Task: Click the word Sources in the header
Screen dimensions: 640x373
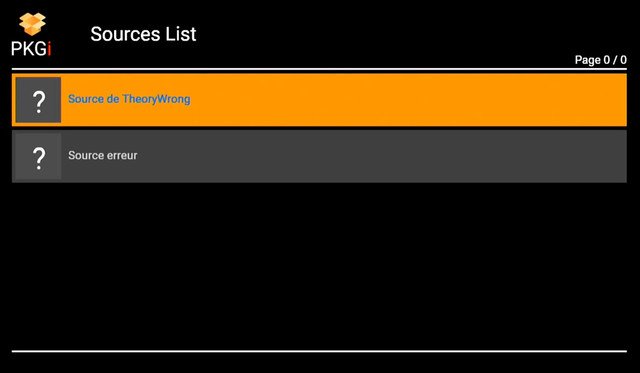Action: click(125, 34)
